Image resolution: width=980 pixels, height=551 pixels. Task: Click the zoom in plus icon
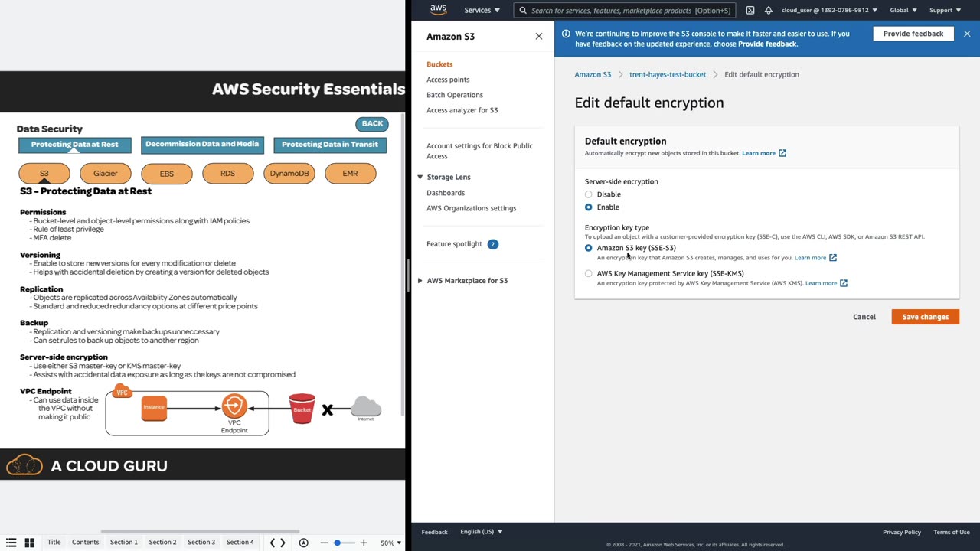click(x=364, y=543)
